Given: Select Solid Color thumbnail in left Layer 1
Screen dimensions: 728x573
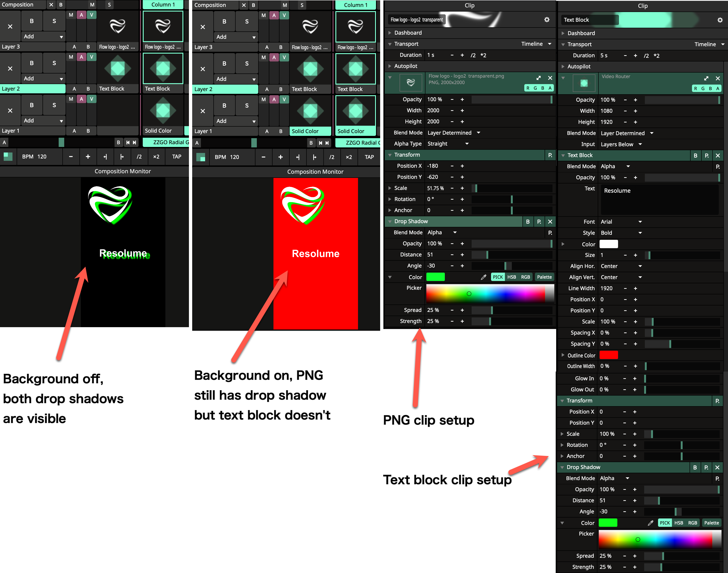Looking at the screenshot, I should (163, 110).
